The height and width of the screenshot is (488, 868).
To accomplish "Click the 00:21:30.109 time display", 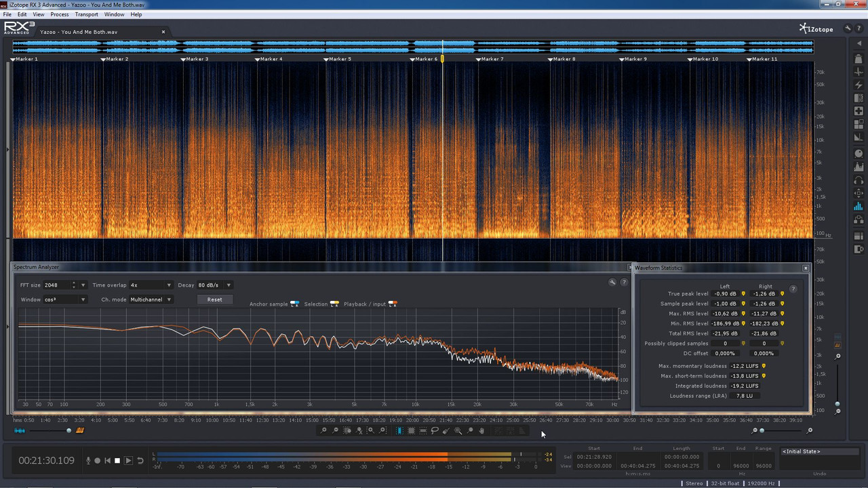I will pos(47,461).
